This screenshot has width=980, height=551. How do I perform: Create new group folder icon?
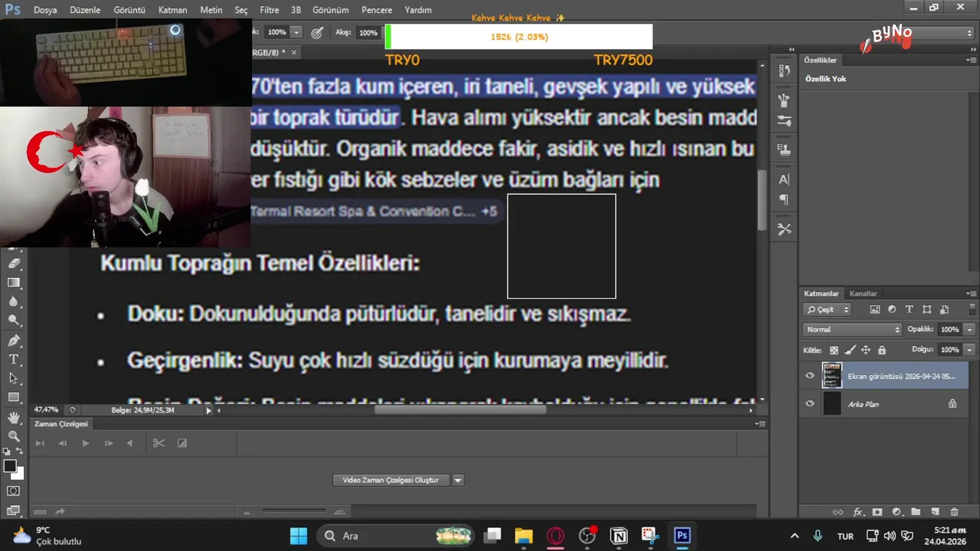click(915, 512)
